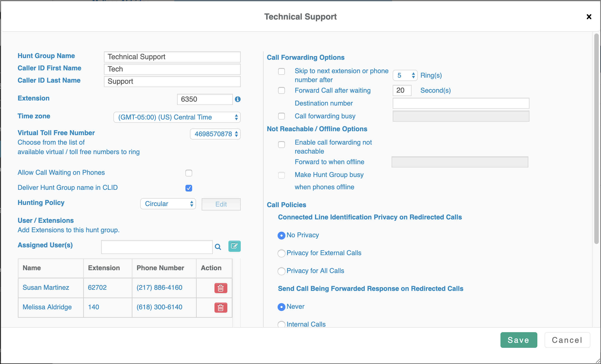This screenshot has width=601, height=364.
Task: Click the teal edit users icon
Action: click(234, 246)
